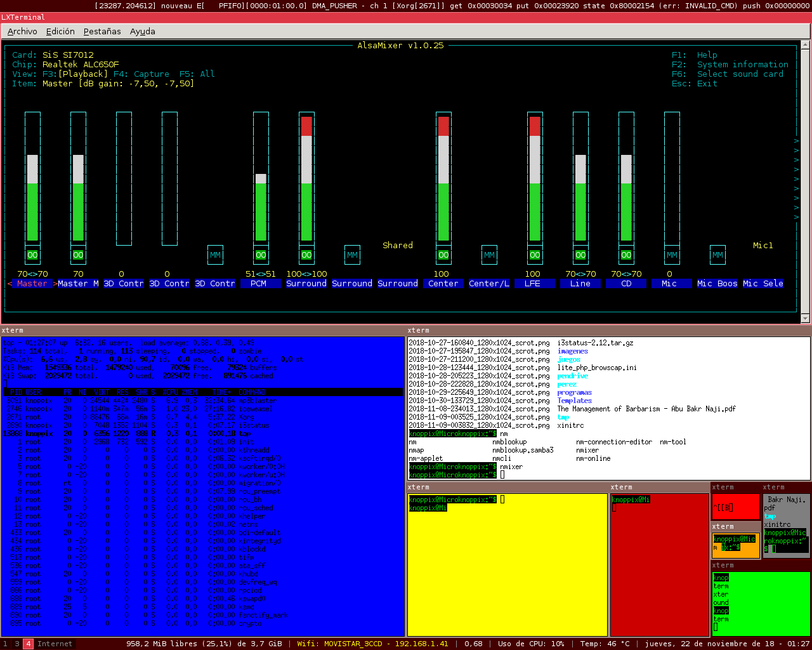This screenshot has width=812, height=650.
Task: Select the highlighted Master channel label
Action: pyautogui.click(x=32, y=284)
